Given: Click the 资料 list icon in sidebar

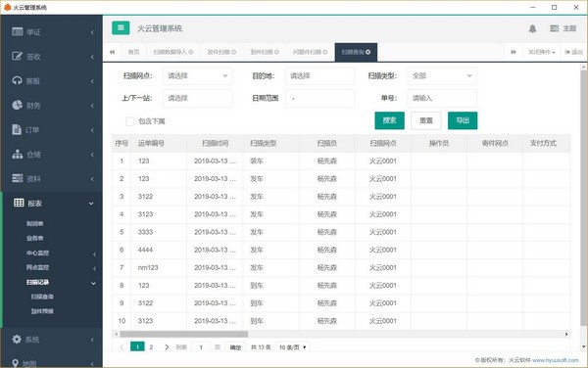Looking at the screenshot, I should coord(18,178).
